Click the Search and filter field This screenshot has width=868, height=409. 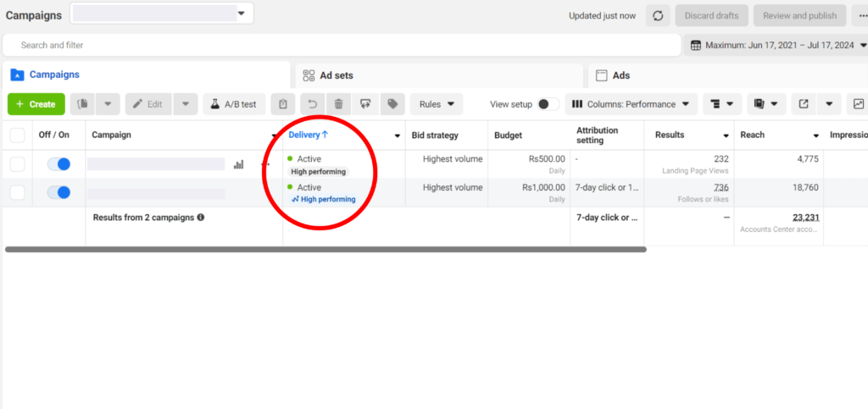(x=339, y=45)
